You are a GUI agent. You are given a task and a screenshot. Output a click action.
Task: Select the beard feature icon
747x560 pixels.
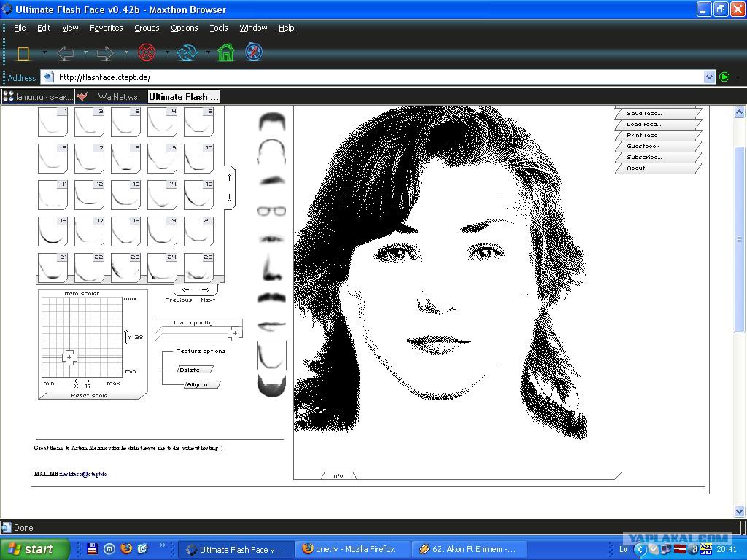coord(271,384)
